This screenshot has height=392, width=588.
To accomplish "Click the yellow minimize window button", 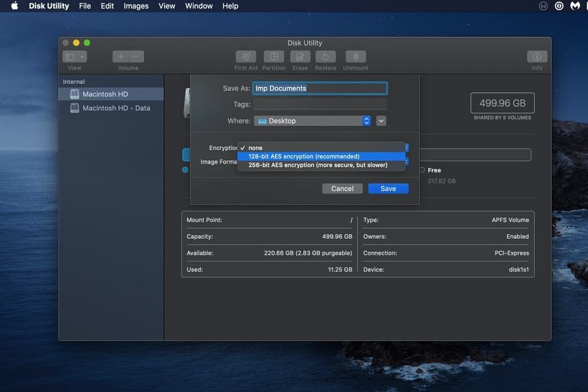I will [76, 42].
